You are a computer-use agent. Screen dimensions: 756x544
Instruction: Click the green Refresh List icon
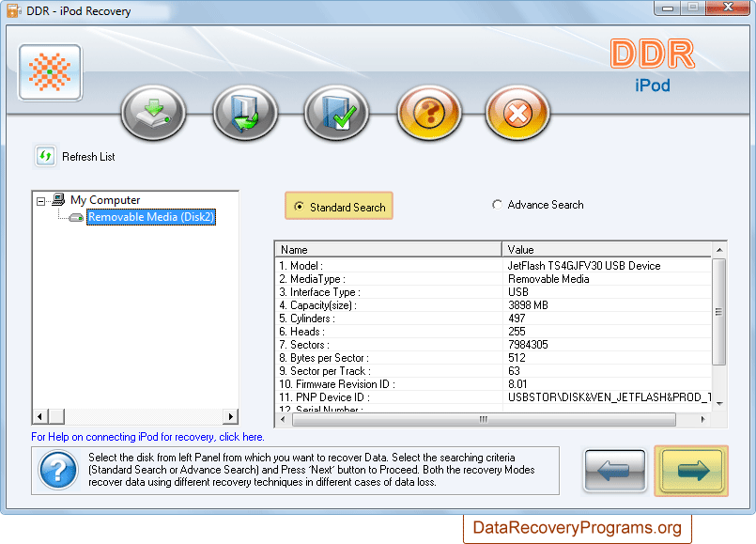pyautogui.click(x=45, y=156)
